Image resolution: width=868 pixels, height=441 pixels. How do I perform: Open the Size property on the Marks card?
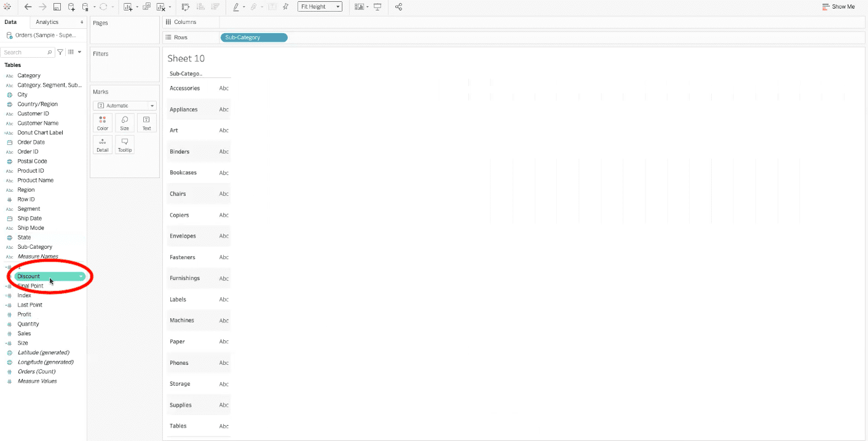coord(124,123)
